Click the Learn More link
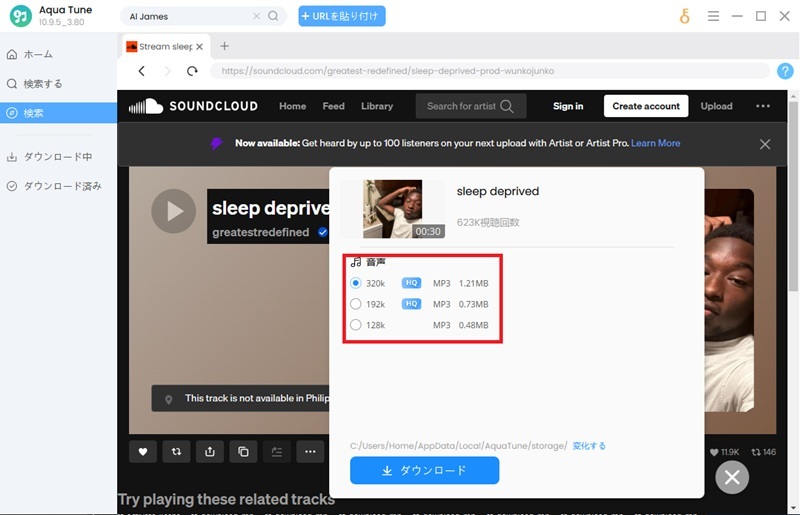800x515 pixels. (x=655, y=143)
